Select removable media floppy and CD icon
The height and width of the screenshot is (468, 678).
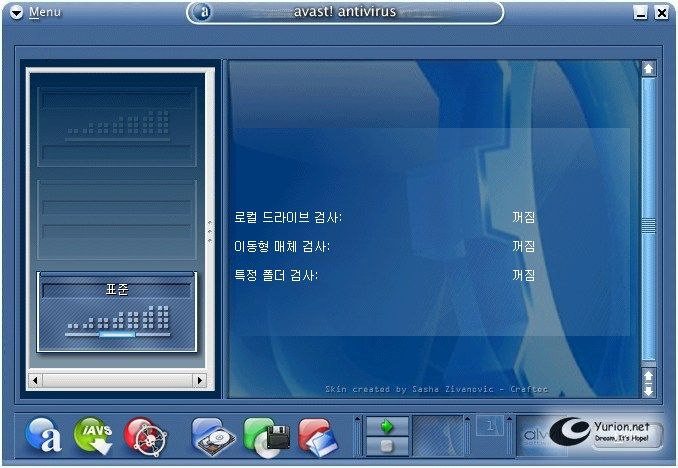pyautogui.click(x=266, y=437)
